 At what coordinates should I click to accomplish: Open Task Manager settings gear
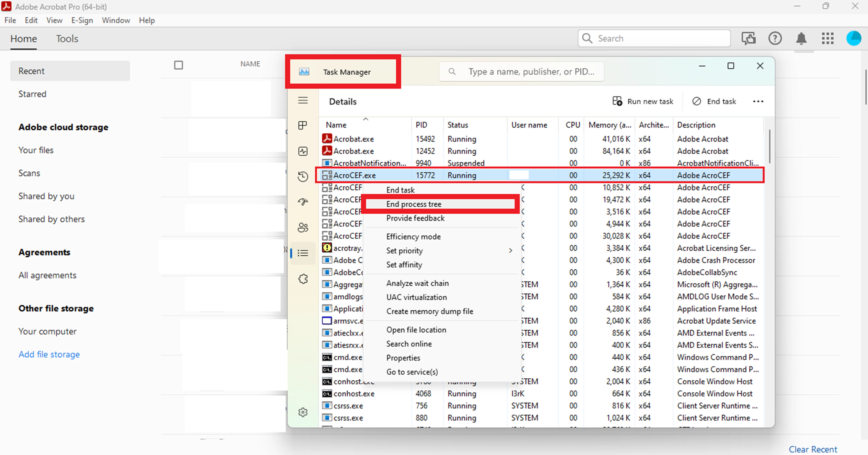click(x=303, y=412)
